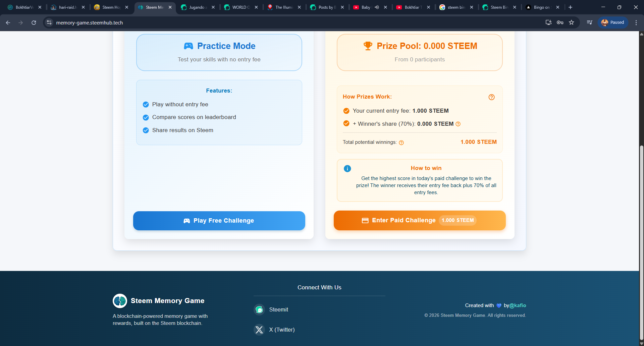Image resolution: width=644 pixels, height=346 pixels.
Task: View site information icon in address bar
Action: pyautogui.click(x=49, y=22)
